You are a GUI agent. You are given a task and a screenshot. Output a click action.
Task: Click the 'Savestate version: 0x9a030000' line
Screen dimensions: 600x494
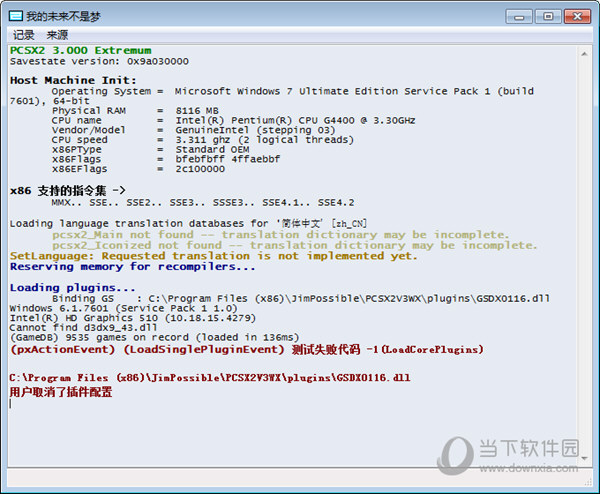click(x=99, y=61)
